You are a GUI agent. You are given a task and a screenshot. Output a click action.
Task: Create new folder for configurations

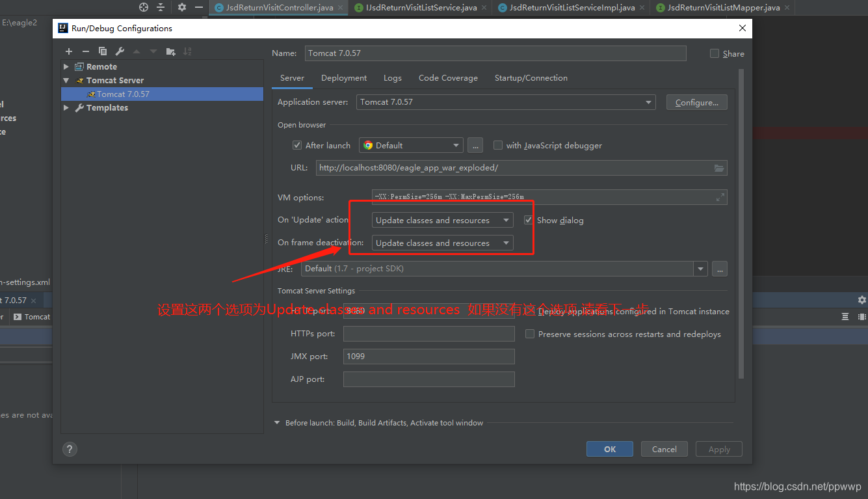point(170,51)
